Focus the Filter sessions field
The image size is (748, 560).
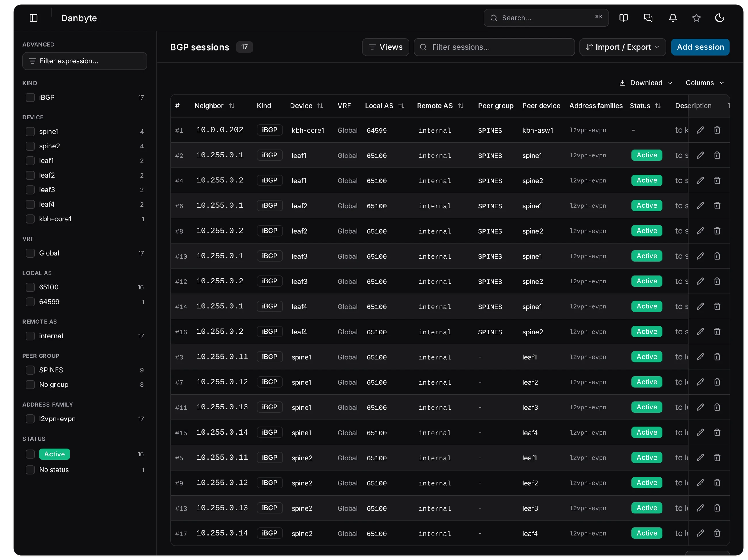click(x=494, y=47)
